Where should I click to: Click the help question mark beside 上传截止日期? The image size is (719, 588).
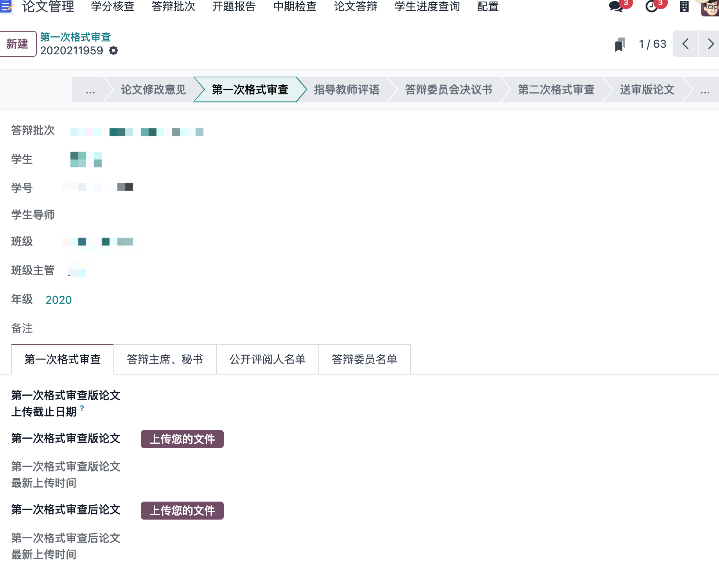pos(82,409)
